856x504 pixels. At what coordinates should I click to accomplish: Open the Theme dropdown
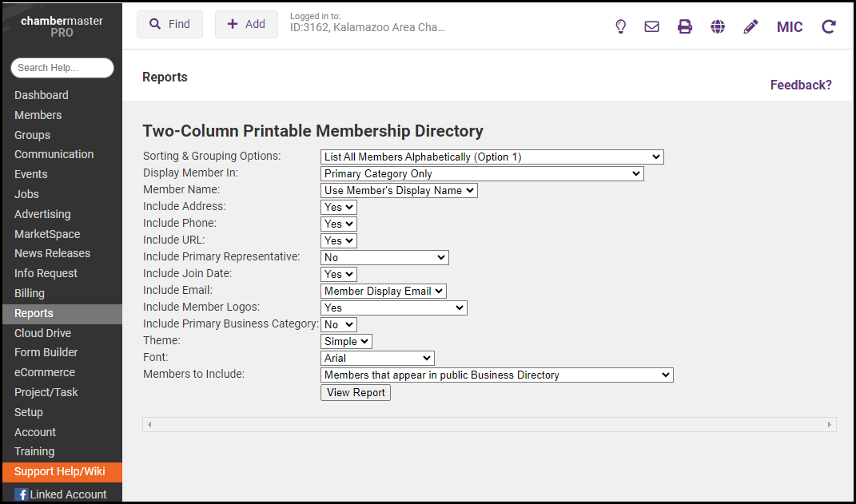[346, 342]
